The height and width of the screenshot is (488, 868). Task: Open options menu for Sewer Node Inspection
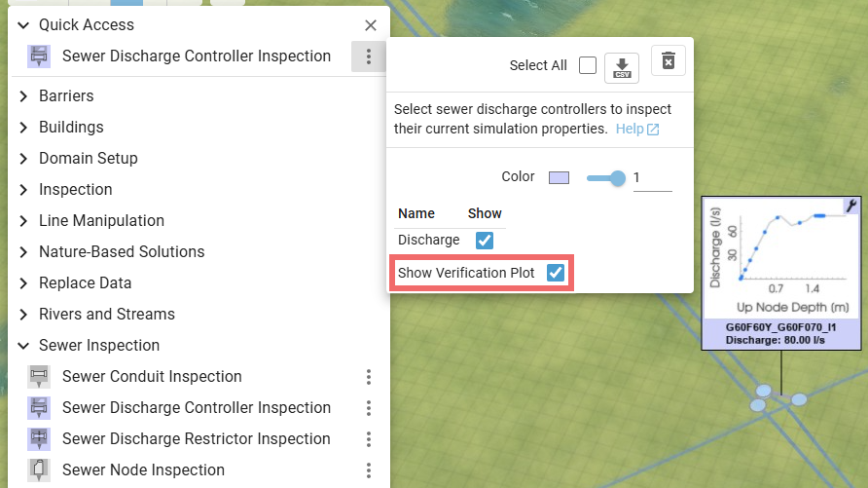pyautogui.click(x=369, y=470)
